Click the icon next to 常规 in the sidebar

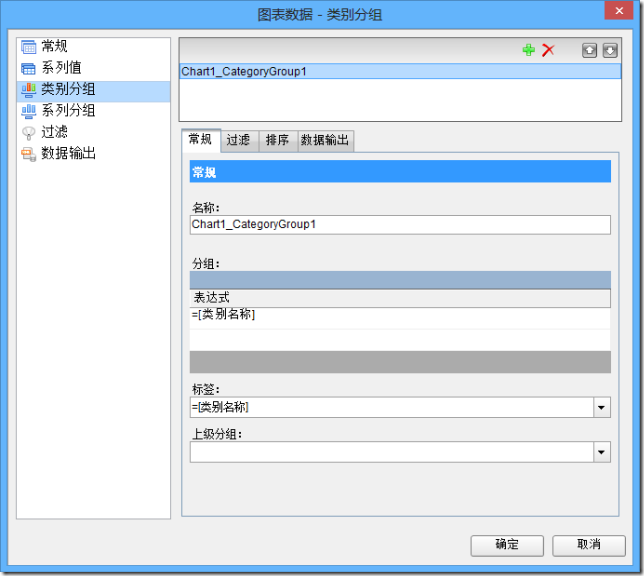[x=28, y=47]
